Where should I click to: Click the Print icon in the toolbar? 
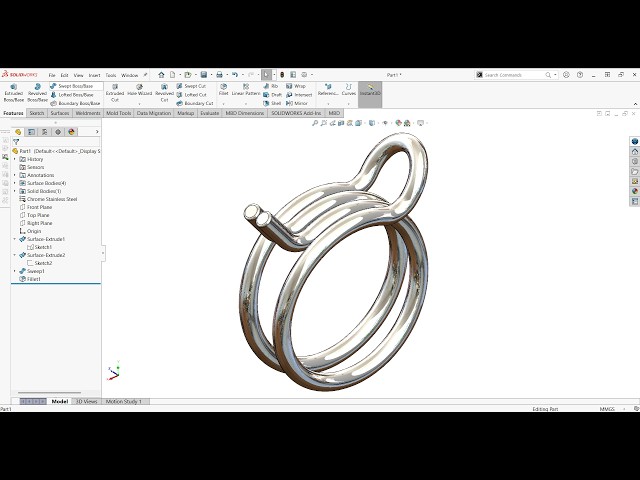tap(219, 75)
